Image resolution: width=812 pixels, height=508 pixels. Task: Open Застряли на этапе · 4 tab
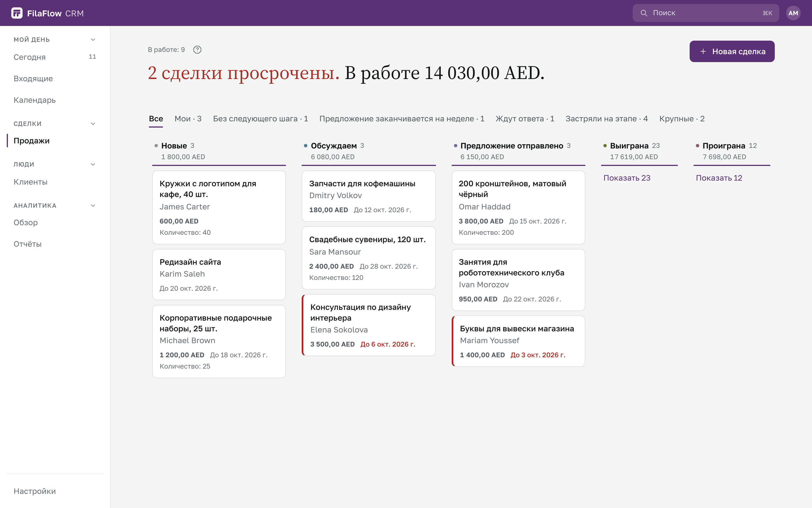pyautogui.click(x=607, y=119)
